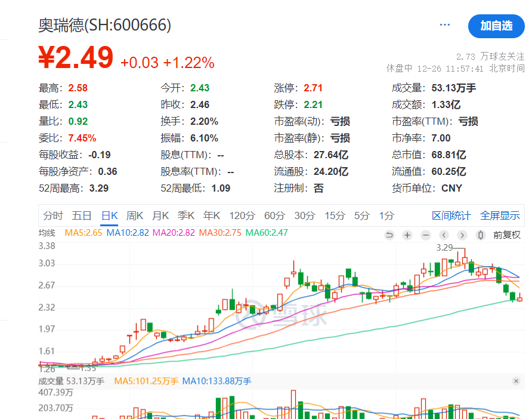532x419 pixels.
Task: Zoom in on the chart using the plus icon
Action: tap(407, 235)
